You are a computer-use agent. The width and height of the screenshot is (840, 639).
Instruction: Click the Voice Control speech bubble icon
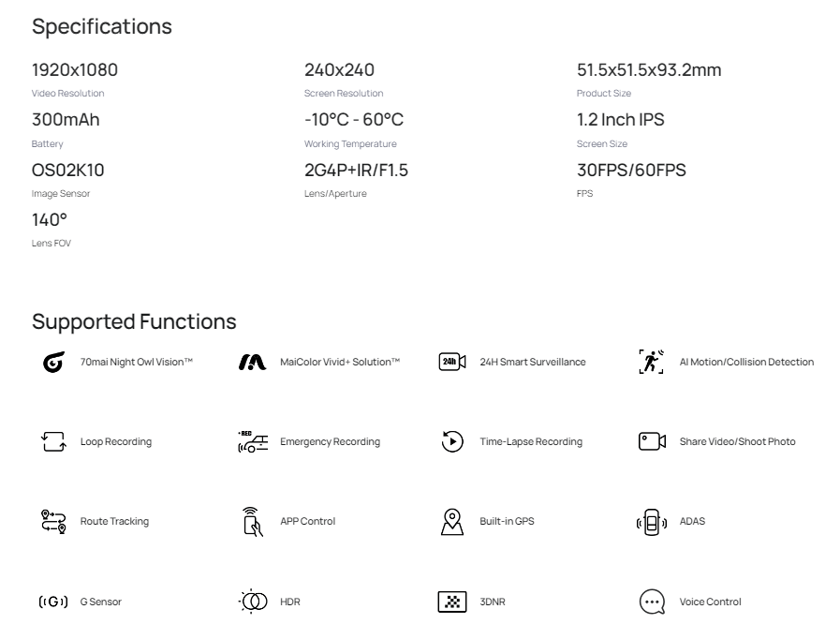click(x=650, y=602)
